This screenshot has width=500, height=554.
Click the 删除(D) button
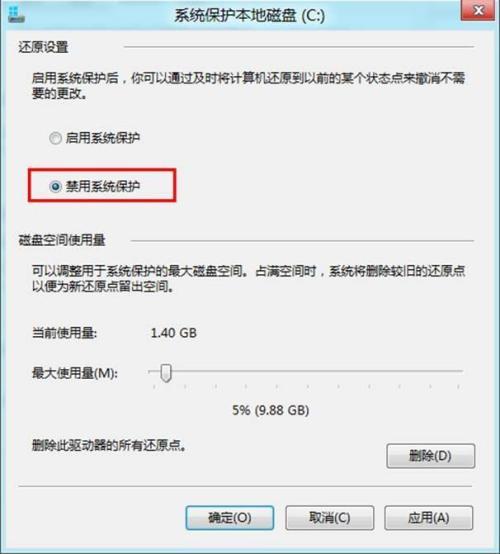point(431,456)
